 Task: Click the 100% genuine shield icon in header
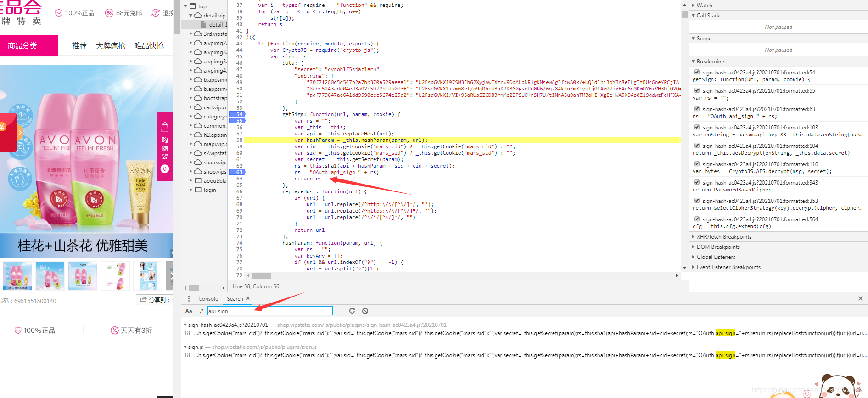59,13
